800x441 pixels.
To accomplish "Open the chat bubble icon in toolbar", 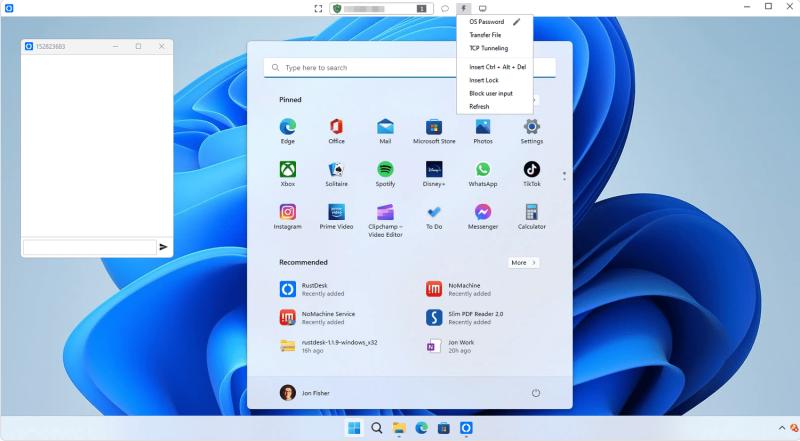I will coord(445,9).
